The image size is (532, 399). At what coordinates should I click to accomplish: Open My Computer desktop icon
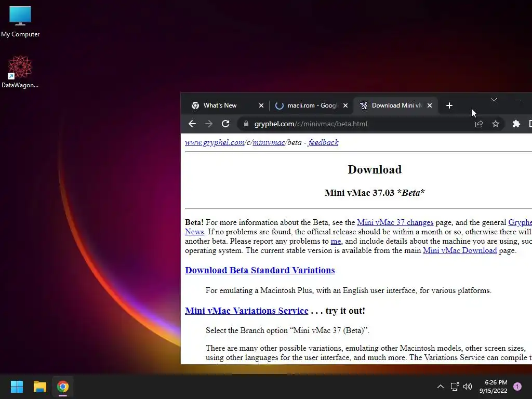20,22
